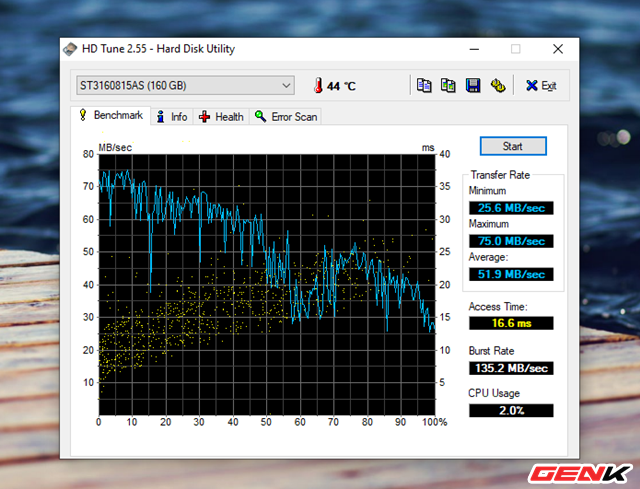Click the blue info icon on Info tab
Image resolution: width=640 pixels, height=489 pixels.
click(x=160, y=117)
